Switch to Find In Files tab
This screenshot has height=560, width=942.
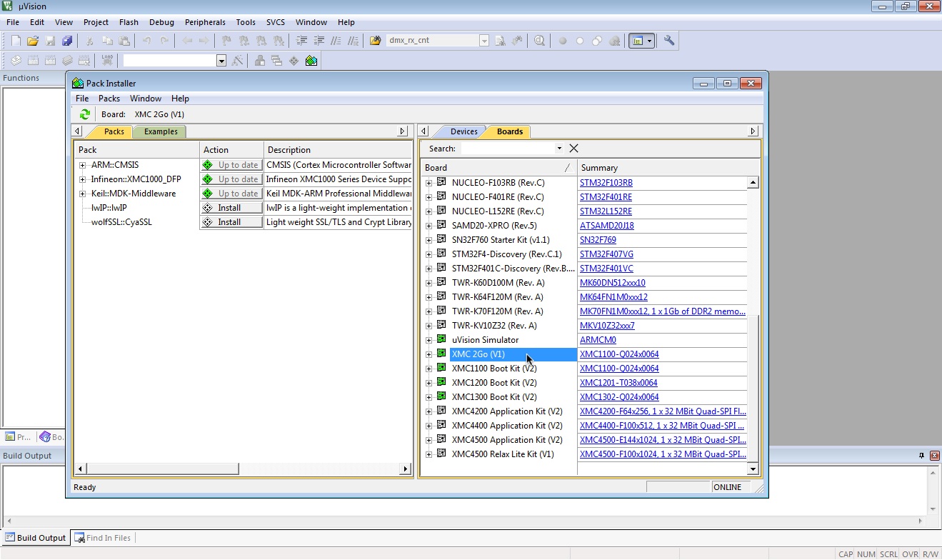(x=102, y=538)
